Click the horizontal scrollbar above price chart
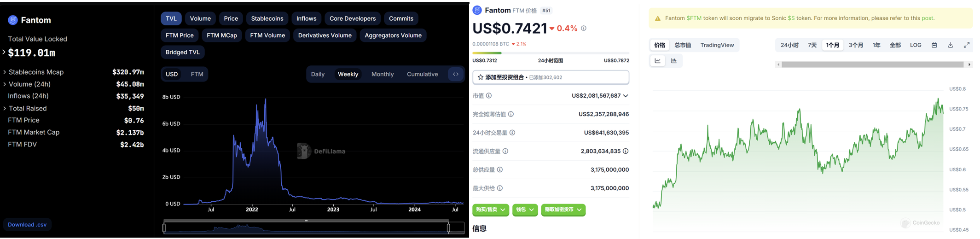 click(872, 65)
